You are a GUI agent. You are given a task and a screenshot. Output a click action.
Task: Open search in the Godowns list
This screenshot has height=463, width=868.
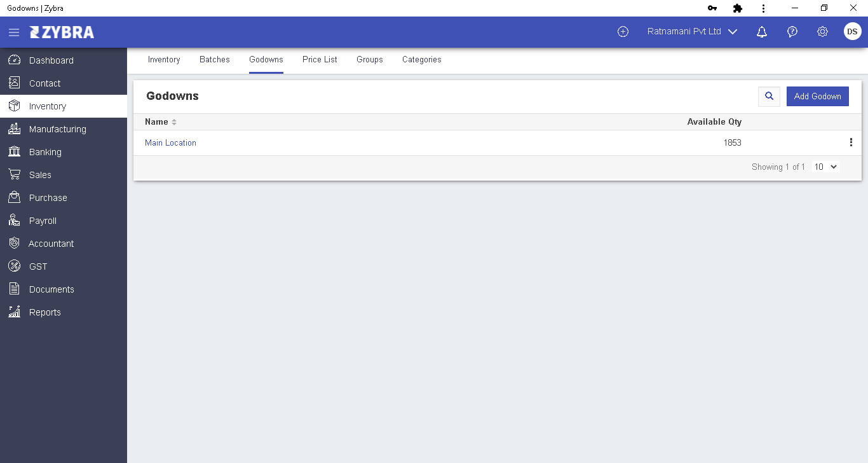(x=769, y=96)
